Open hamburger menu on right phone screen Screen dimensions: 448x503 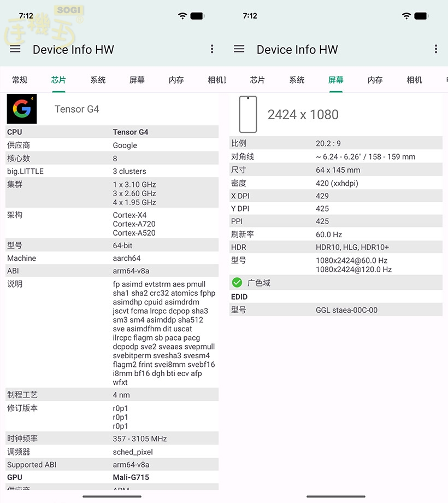coord(239,49)
